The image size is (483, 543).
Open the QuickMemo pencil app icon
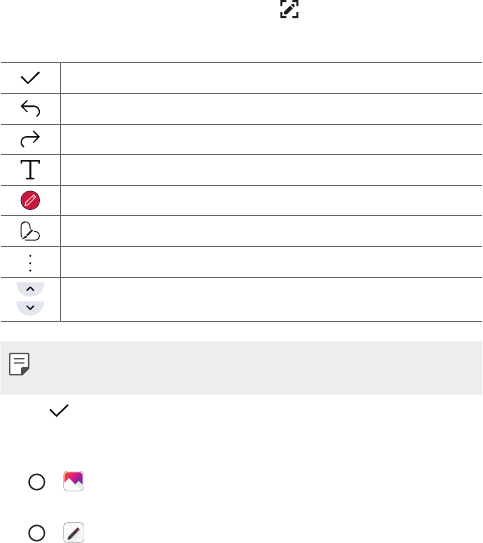tap(73, 532)
